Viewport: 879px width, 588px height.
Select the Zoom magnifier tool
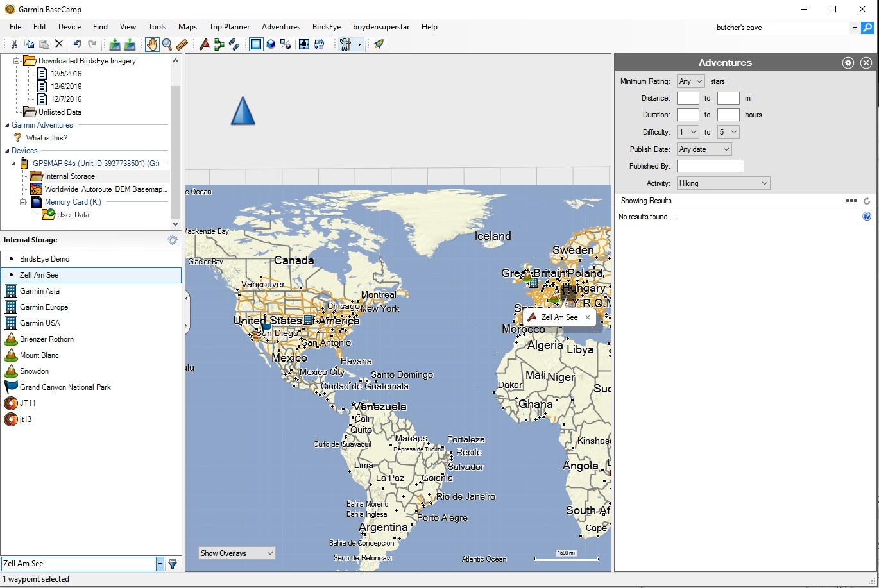point(167,44)
